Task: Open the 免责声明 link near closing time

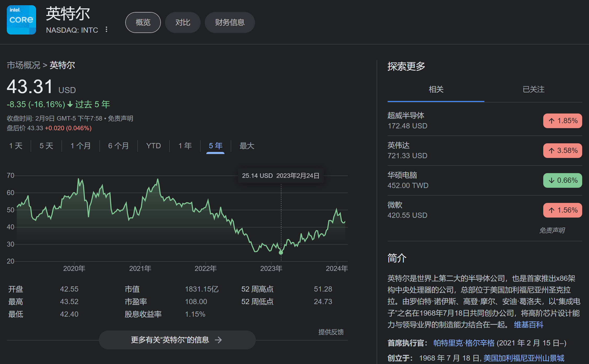Action: (x=121, y=118)
